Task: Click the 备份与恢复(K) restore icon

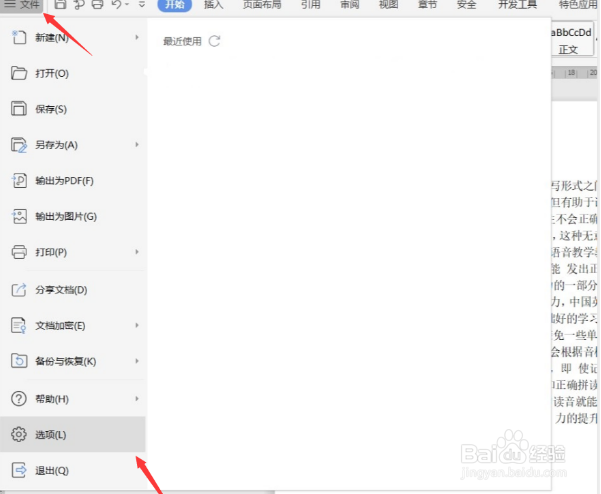Action: click(19, 361)
